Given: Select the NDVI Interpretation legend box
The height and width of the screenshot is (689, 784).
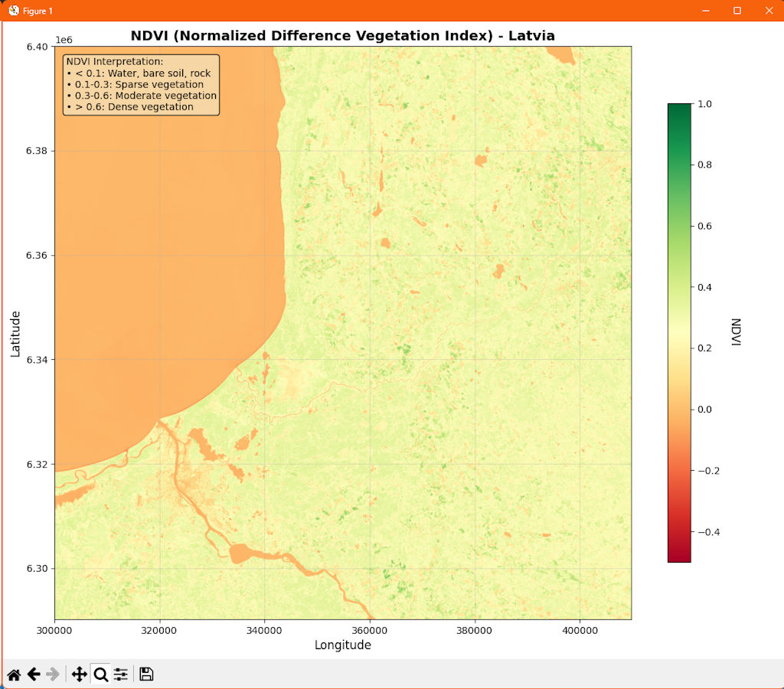Looking at the screenshot, I should (141, 84).
